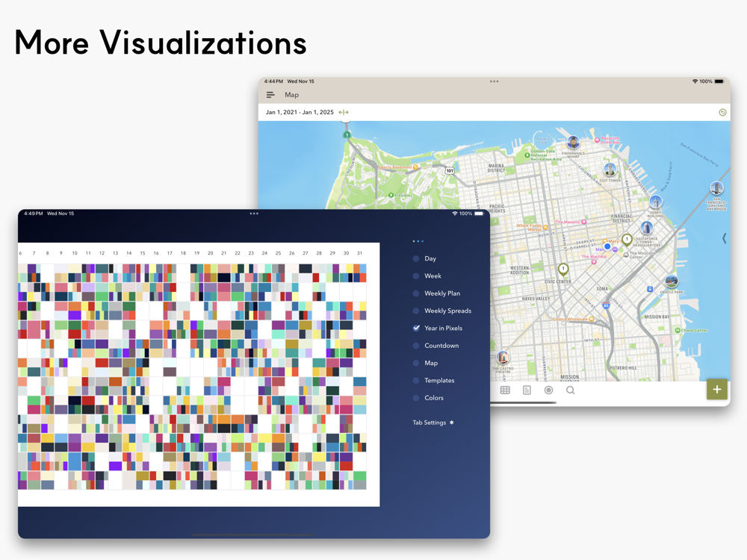Open the notes page icon in Map toolbar
The width and height of the screenshot is (747, 560).
[x=527, y=390]
